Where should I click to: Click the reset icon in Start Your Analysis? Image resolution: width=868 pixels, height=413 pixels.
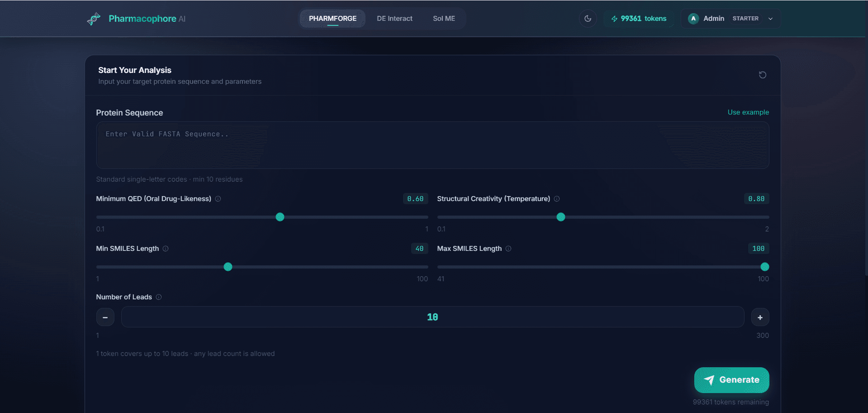click(x=763, y=75)
